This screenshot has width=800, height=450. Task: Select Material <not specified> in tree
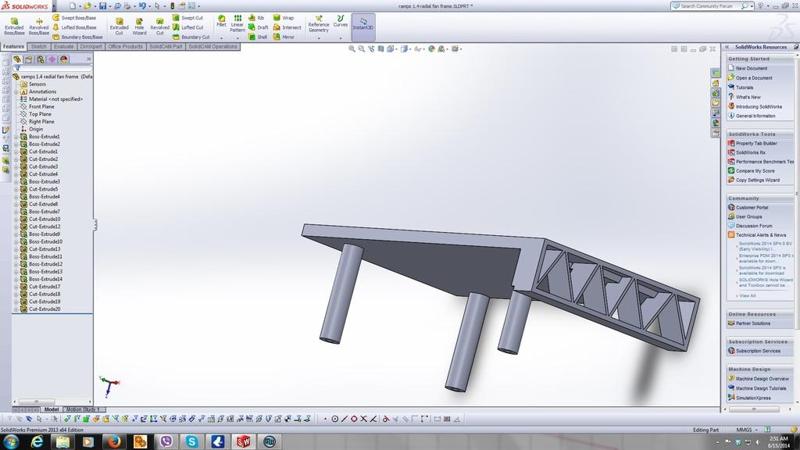point(52,99)
